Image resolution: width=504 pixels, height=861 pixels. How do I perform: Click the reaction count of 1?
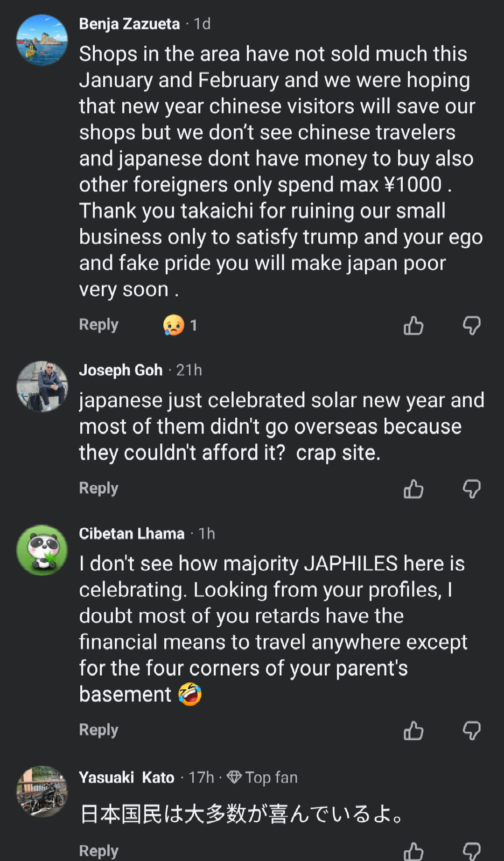pyautogui.click(x=194, y=325)
